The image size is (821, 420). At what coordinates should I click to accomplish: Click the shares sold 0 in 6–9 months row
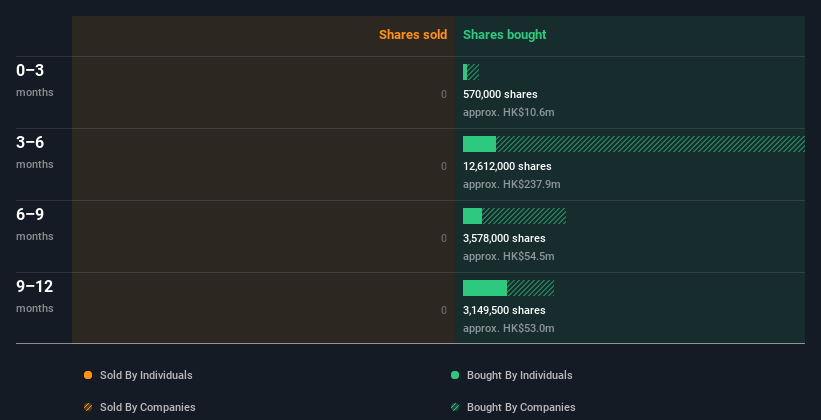point(444,238)
